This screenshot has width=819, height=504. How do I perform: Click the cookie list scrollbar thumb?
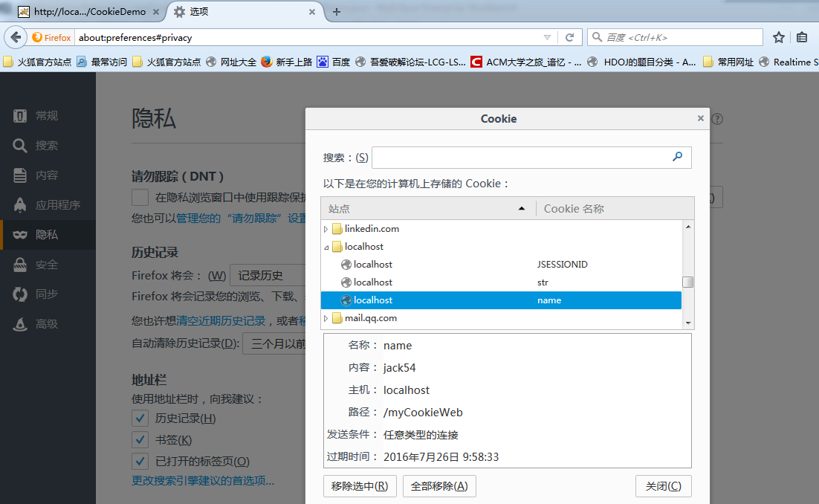[688, 282]
